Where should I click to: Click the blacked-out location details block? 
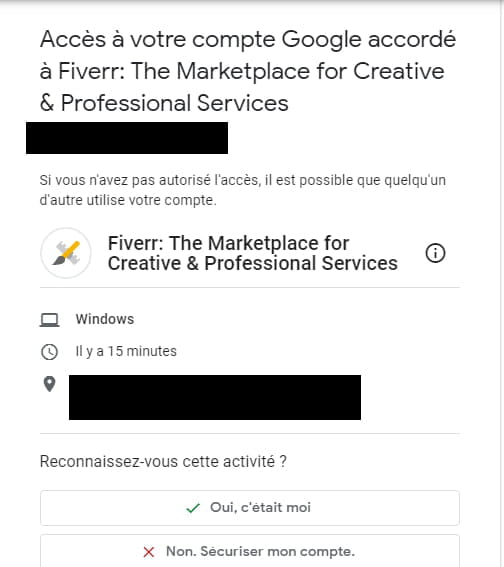215,397
